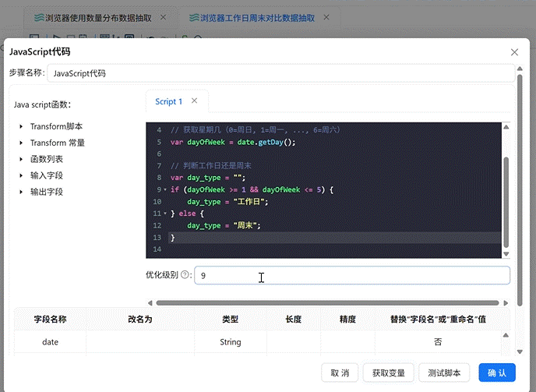Click the 长度 column header

[x=294, y=320]
